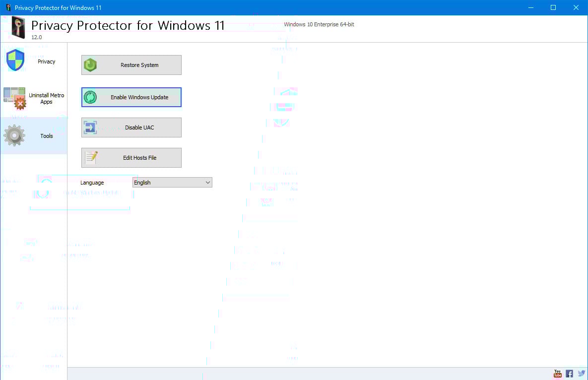Select the Tools tab label
588x380 pixels.
point(47,136)
